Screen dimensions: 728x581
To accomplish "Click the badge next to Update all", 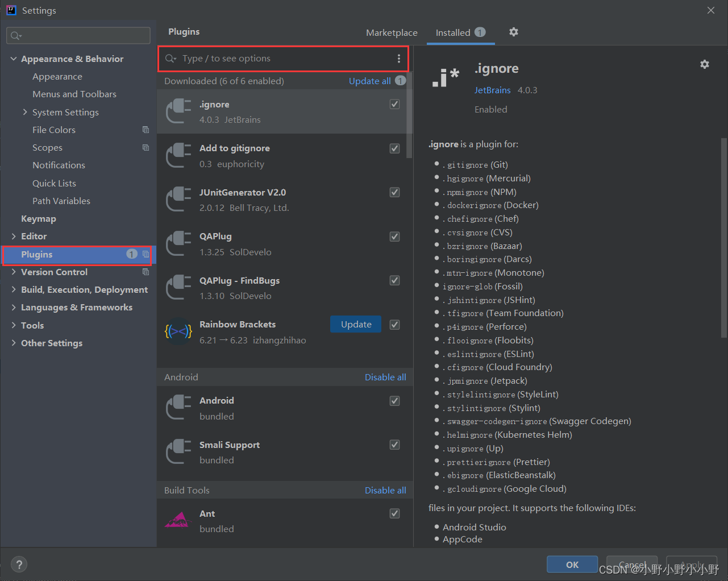I will (401, 81).
